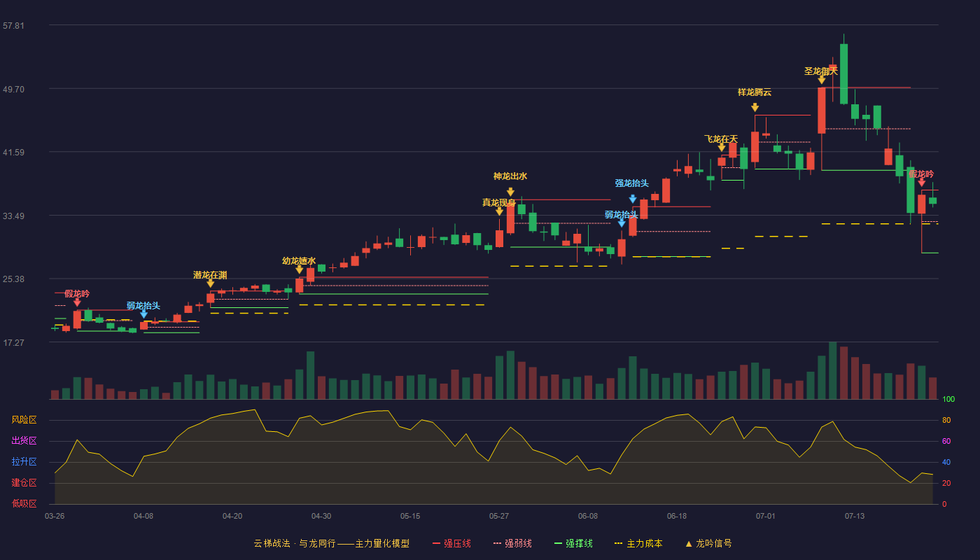This screenshot has width=980, height=560.
Task: Click the 低吸区 zone label
Action: (x=24, y=503)
